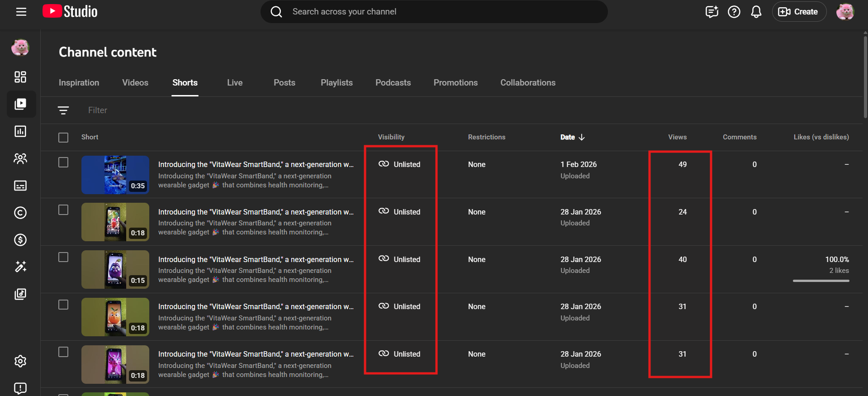Image resolution: width=868 pixels, height=396 pixels.
Task: Open Unlisted visibility of first short
Action: pos(400,164)
